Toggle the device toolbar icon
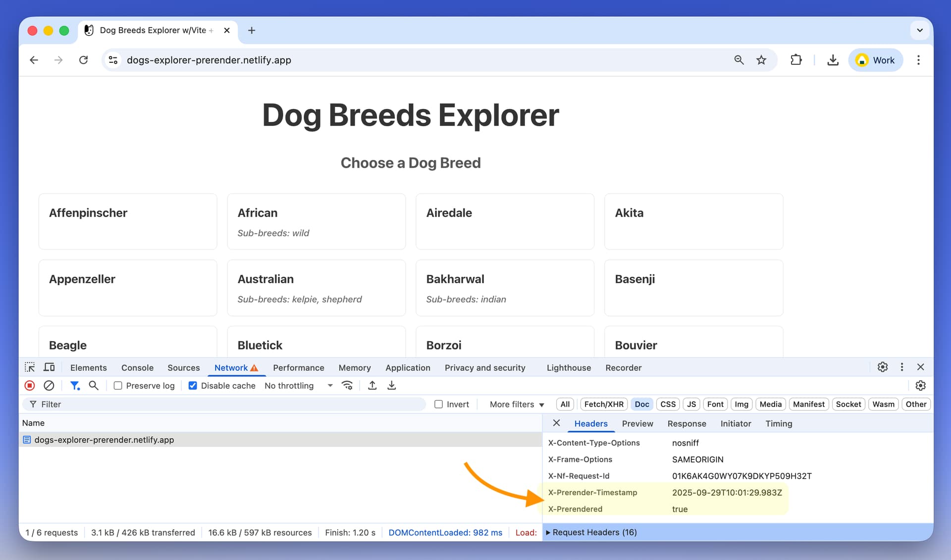Screen dimensions: 951x560 (x=49, y=367)
